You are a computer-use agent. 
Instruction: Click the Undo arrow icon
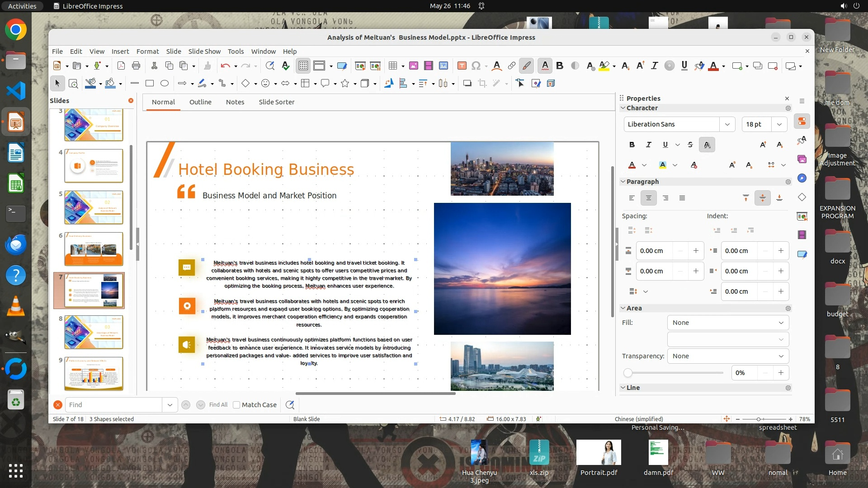[x=225, y=66]
